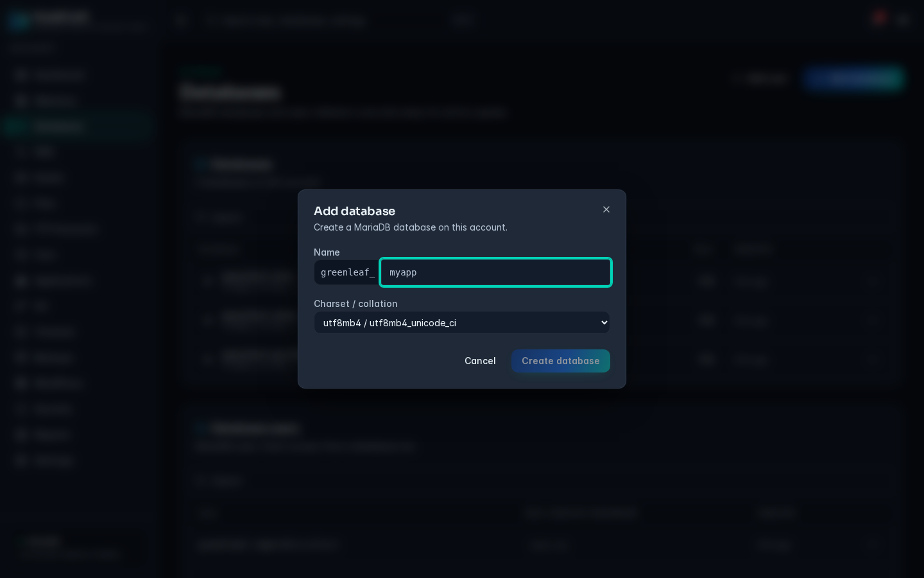Click the Charset / collation label
This screenshot has width=924, height=578.
355,304
